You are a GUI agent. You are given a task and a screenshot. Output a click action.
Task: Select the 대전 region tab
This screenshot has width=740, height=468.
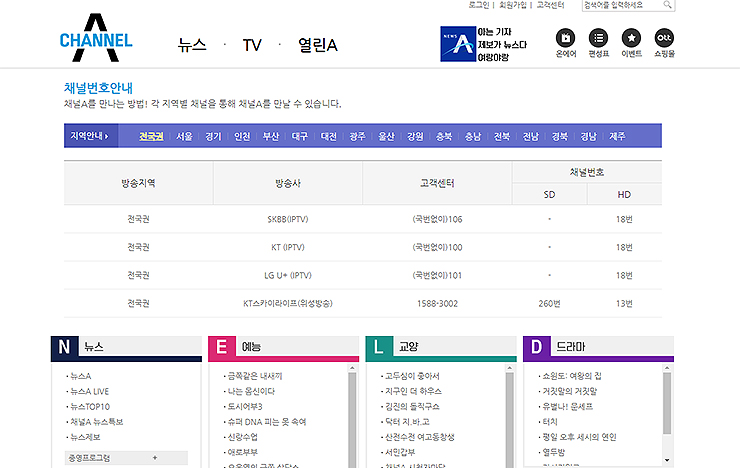tap(328, 136)
